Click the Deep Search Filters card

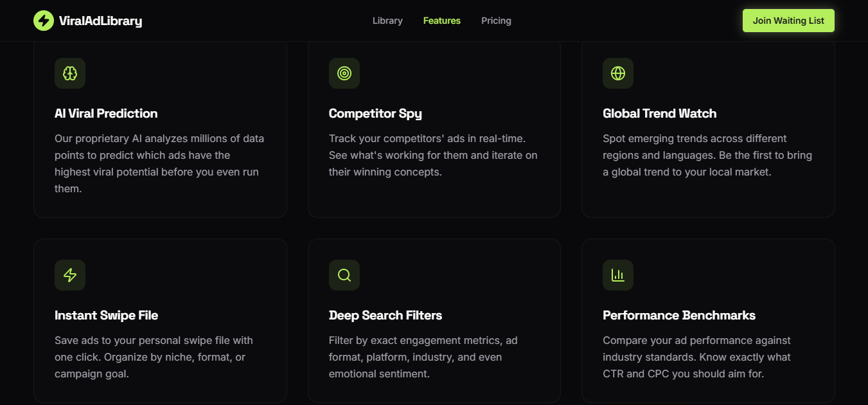coord(434,321)
